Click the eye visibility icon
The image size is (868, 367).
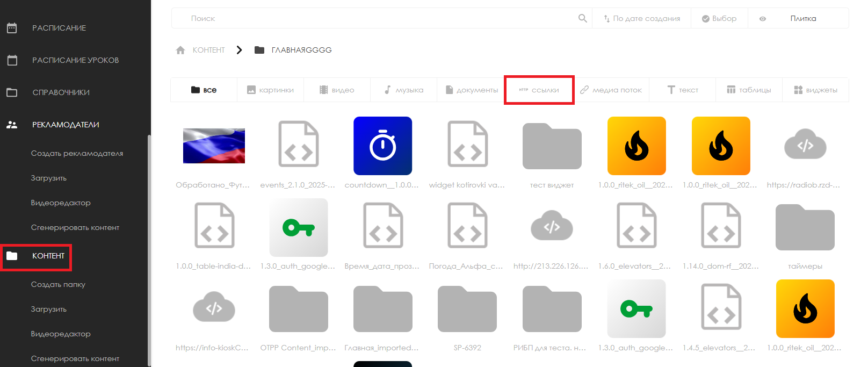point(762,18)
